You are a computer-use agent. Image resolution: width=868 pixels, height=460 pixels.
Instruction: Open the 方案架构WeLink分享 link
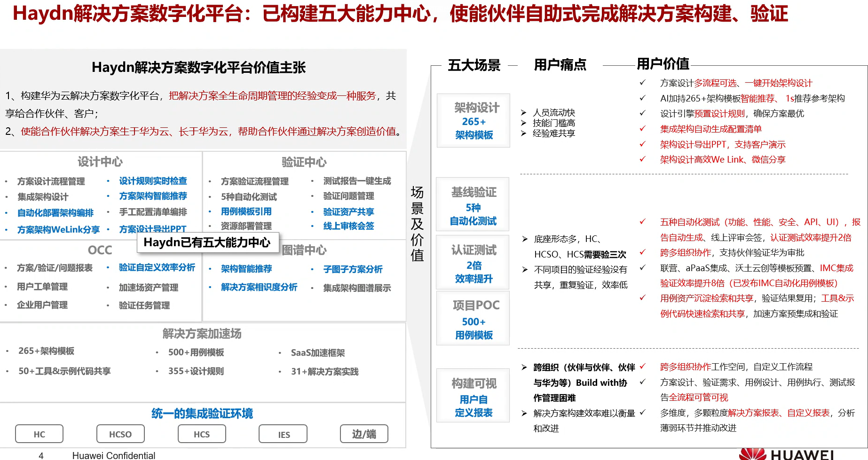point(58,230)
